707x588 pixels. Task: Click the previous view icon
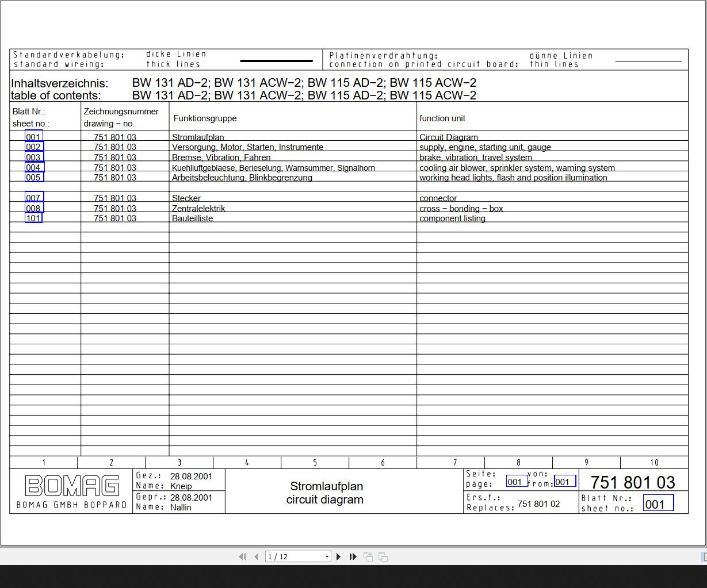tap(368, 557)
